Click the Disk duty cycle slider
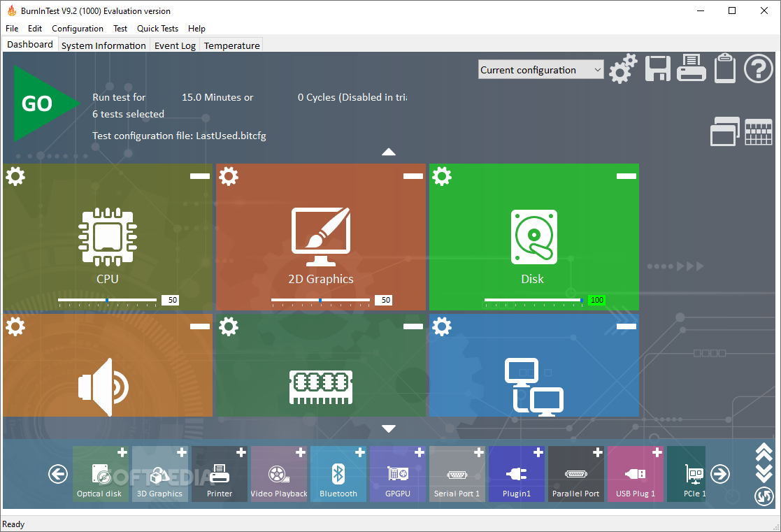Image resolution: width=781 pixels, height=532 pixels. tap(533, 301)
